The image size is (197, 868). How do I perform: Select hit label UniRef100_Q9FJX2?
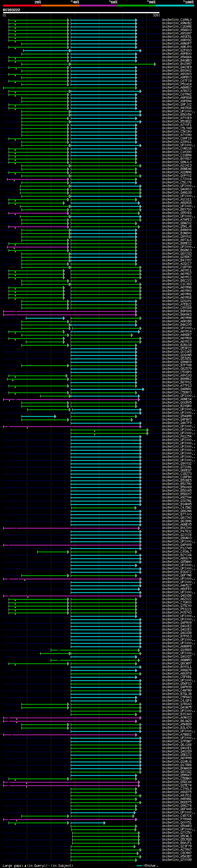click(x=177, y=105)
